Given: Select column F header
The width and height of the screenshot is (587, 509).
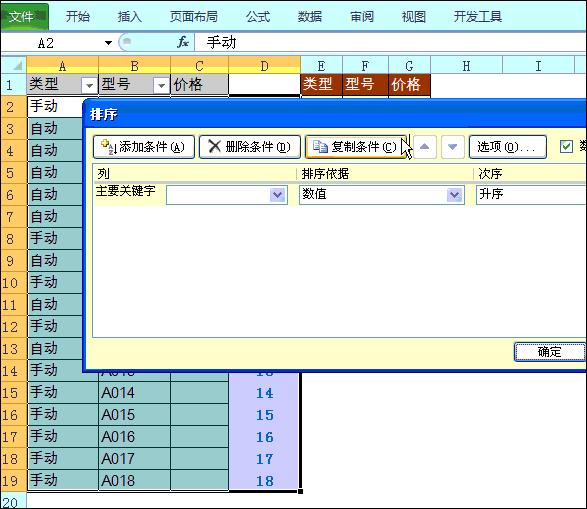Looking at the screenshot, I should (365, 66).
